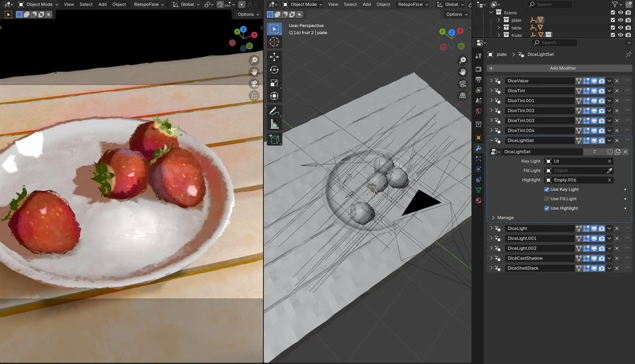This screenshot has width=635, height=364.
Task: Select the Move tool in right viewport
Action: 274,57
